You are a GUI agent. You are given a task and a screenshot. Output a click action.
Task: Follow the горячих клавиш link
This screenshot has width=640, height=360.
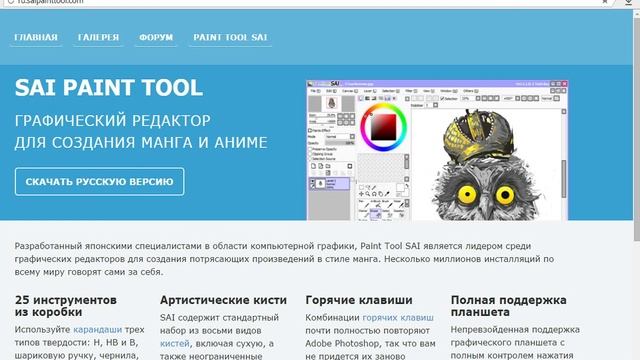pyautogui.click(x=398, y=318)
